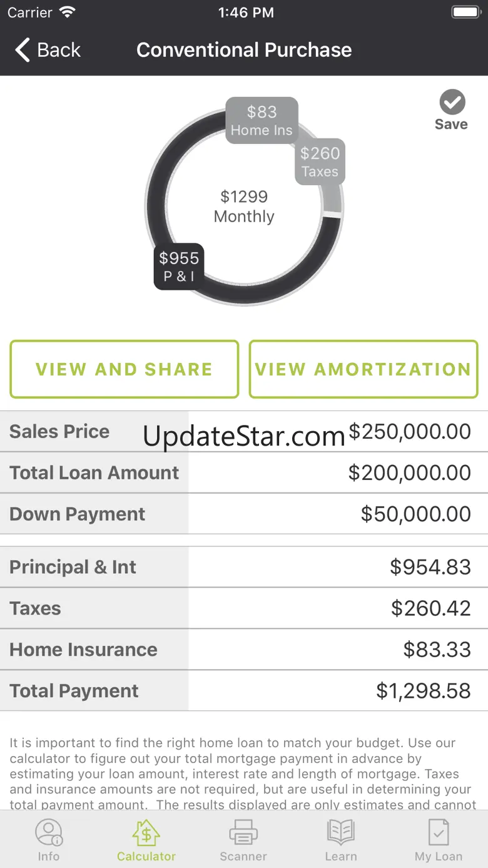488x868 pixels.
Task: Tap the $83 Home Ins chart label
Action: click(x=262, y=120)
